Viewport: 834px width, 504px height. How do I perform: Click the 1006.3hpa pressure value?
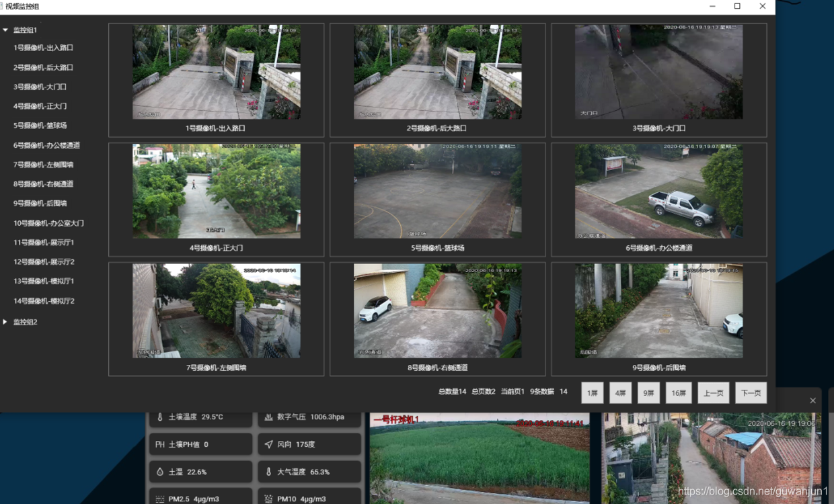tap(327, 417)
